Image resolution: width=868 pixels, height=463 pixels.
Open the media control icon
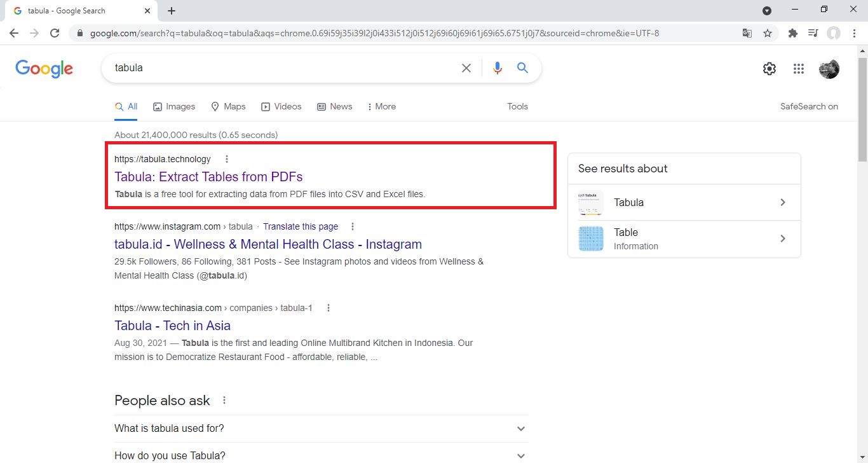tap(813, 33)
